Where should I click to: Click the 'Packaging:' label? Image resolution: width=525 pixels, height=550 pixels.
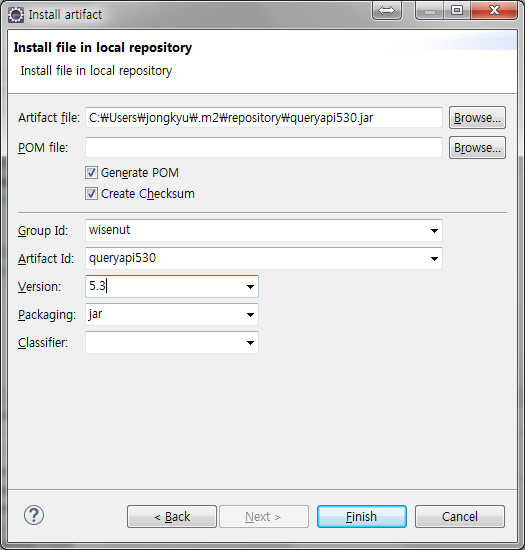pos(47,315)
